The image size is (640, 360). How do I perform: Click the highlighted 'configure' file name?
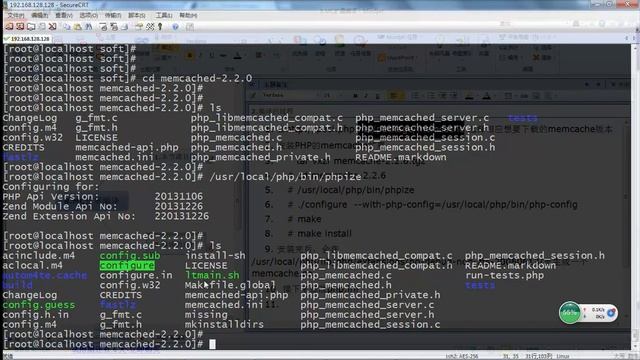[x=127, y=265]
